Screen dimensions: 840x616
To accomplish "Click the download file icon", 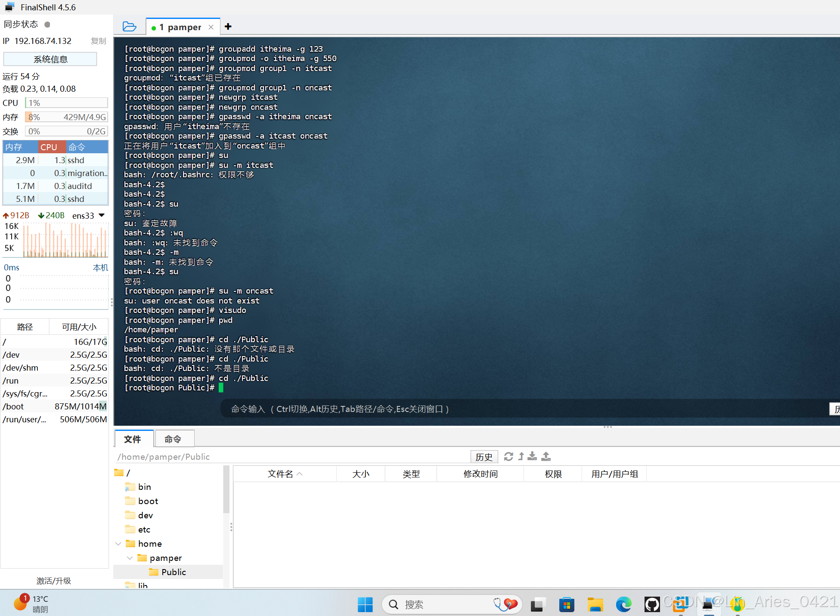I will pos(533,456).
